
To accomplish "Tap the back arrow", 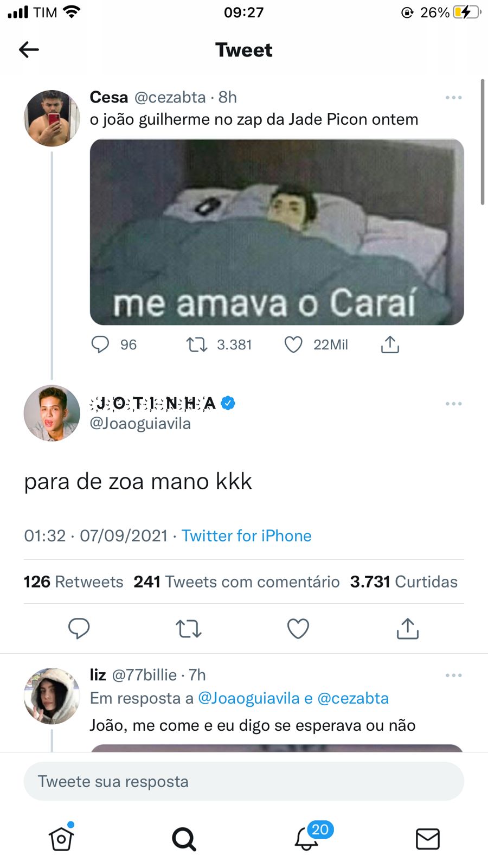I will [29, 50].
